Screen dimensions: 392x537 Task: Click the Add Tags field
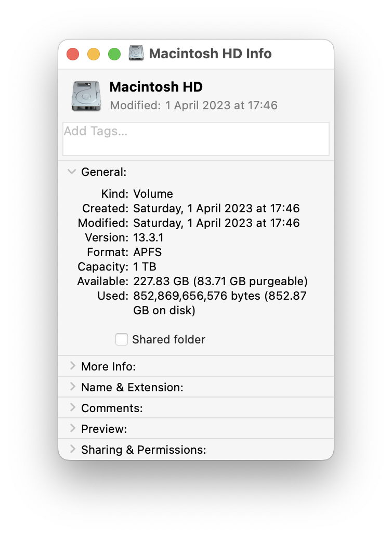coord(195,139)
